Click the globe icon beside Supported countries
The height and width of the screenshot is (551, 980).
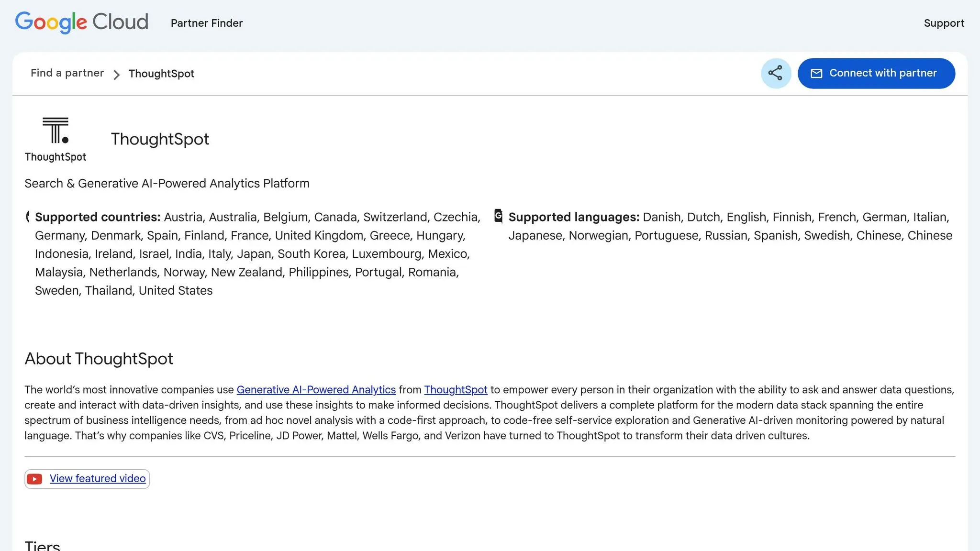coord(28,217)
